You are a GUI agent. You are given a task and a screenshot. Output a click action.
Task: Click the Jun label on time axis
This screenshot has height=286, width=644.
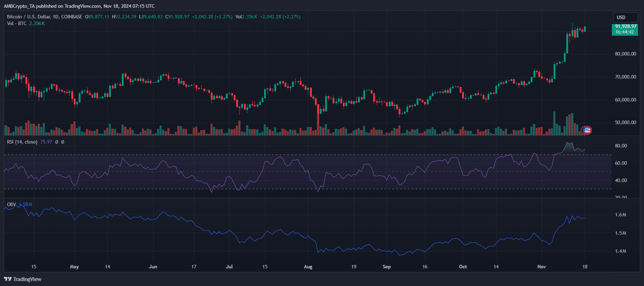click(153, 267)
